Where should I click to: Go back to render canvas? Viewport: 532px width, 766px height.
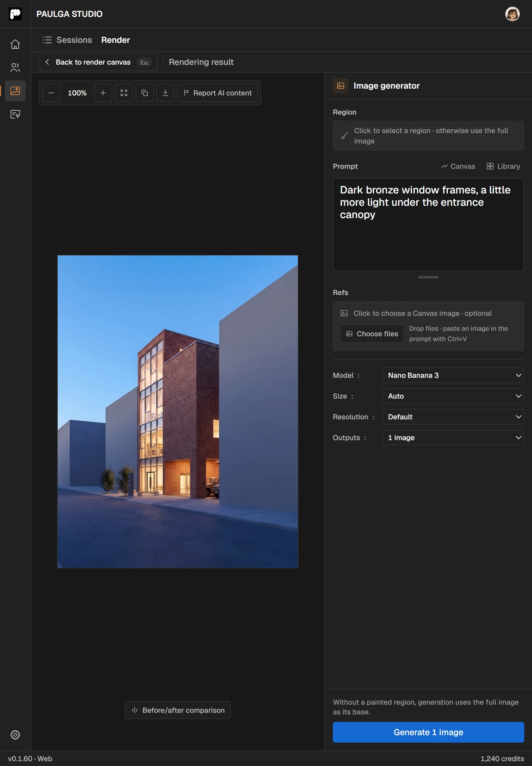pos(98,62)
